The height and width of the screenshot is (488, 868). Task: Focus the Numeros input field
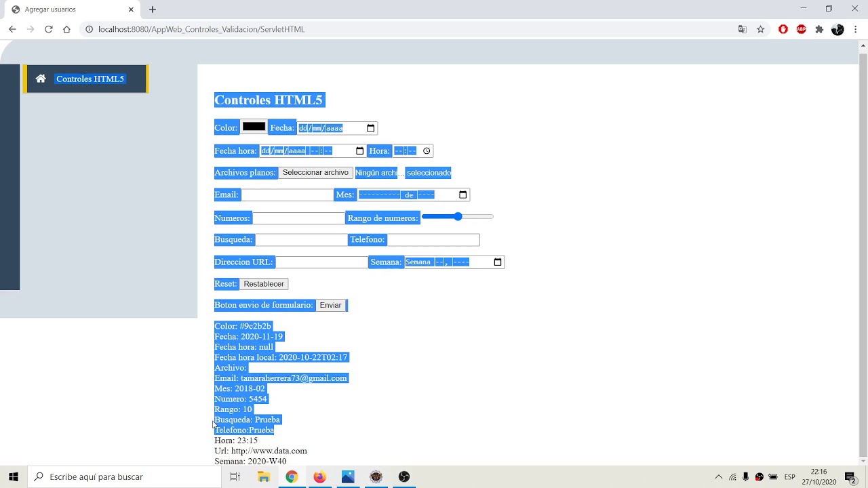click(298, 218)
